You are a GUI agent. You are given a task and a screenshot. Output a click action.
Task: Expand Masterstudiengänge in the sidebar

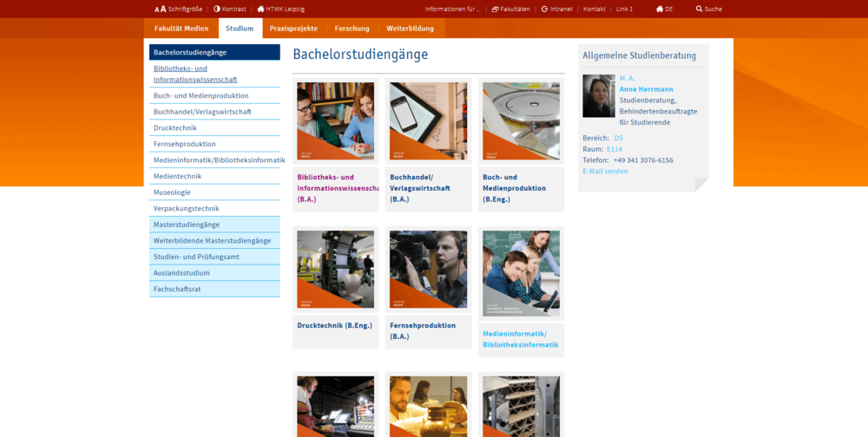(187, 225)
